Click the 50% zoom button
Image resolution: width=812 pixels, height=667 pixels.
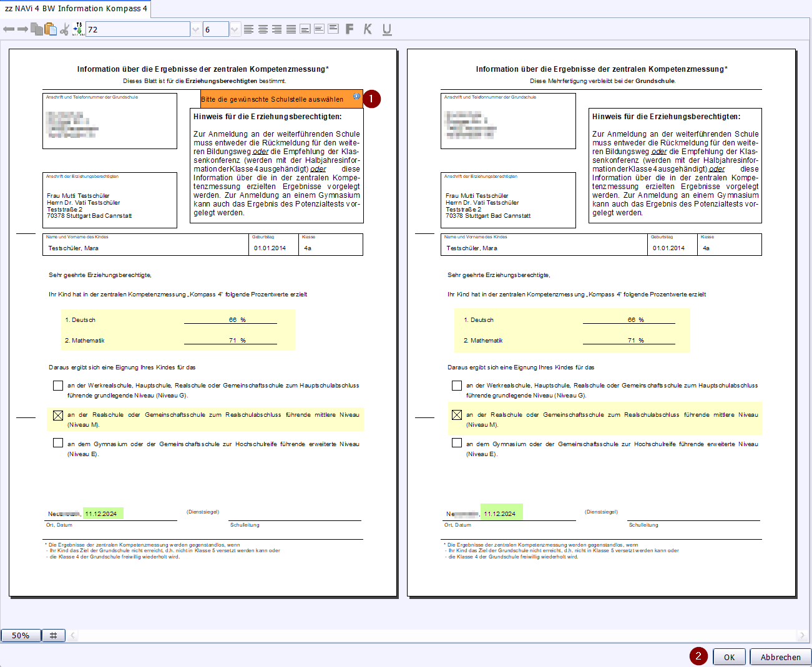pos(21,635)
